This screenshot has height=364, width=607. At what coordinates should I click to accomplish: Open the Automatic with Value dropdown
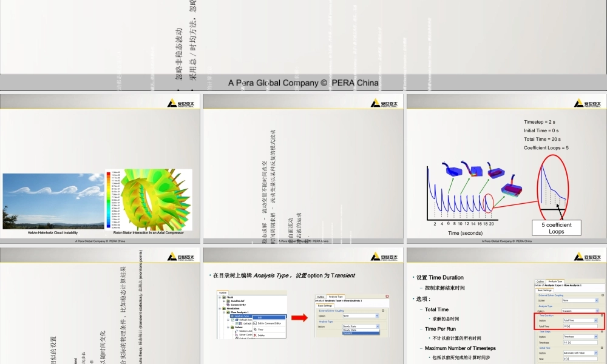click(x=581, y=353)
